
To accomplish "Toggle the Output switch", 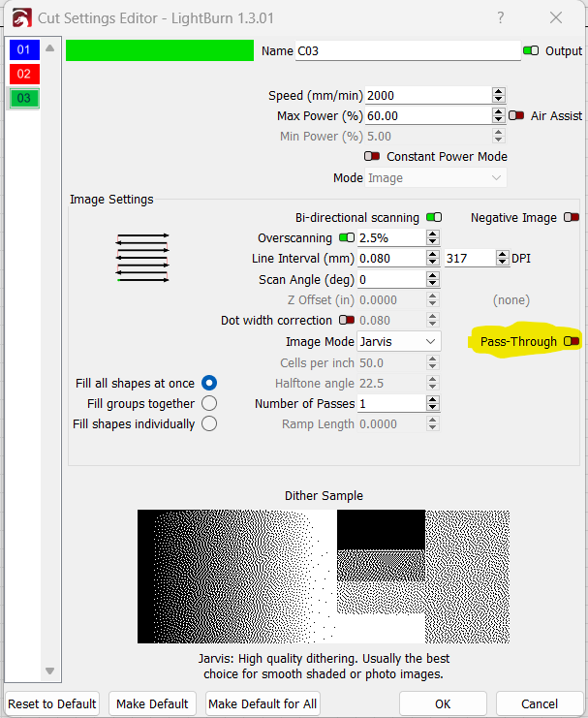I will 531,50.
